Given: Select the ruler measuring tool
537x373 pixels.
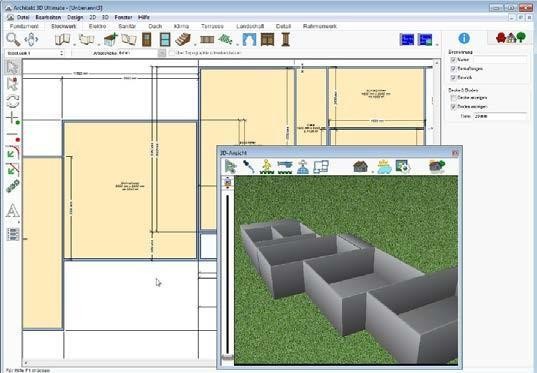Looking at the screenshot, I should (13, 186).
